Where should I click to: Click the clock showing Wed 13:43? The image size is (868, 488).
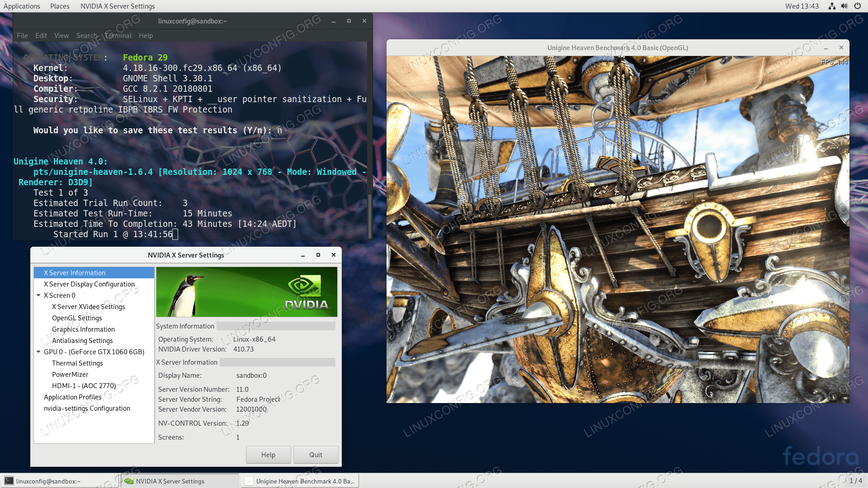point(802,6)
